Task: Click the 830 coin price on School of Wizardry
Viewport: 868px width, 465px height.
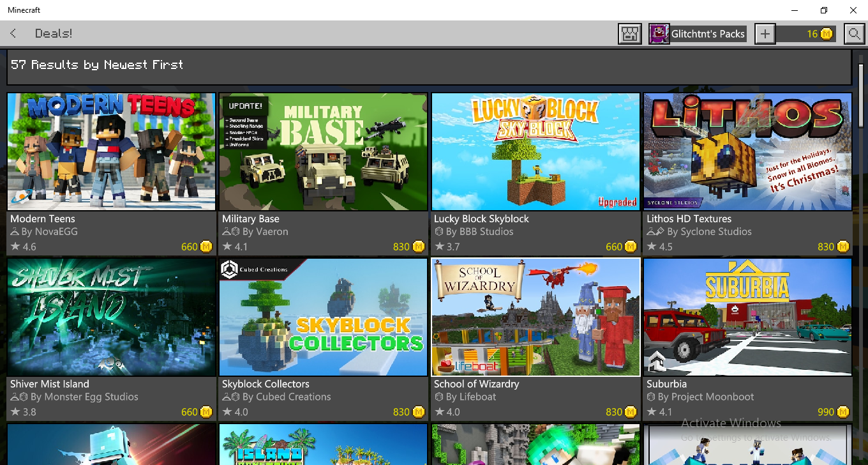Action: [x=620, y=412]
